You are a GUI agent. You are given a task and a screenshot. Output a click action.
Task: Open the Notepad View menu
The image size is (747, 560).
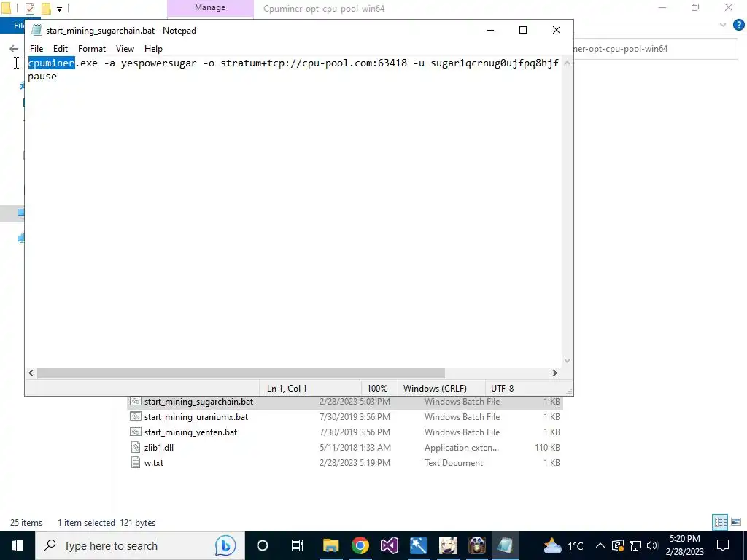coord(125,49)
